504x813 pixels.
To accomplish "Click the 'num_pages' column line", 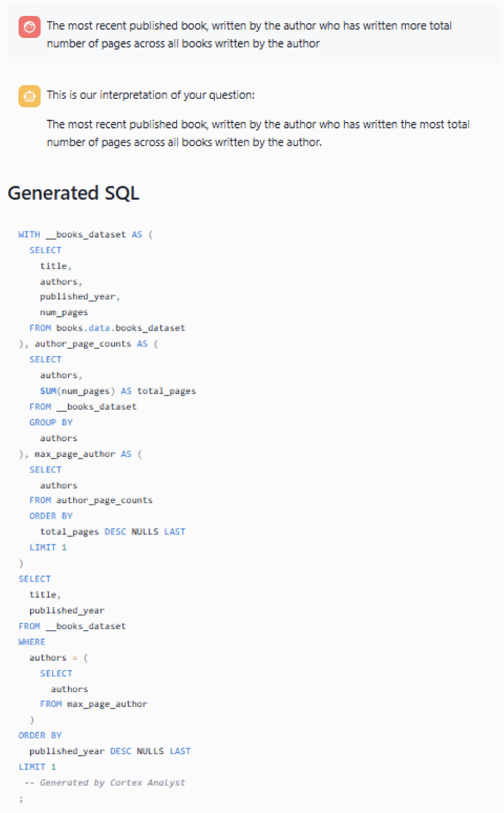I will coord(64,312).
